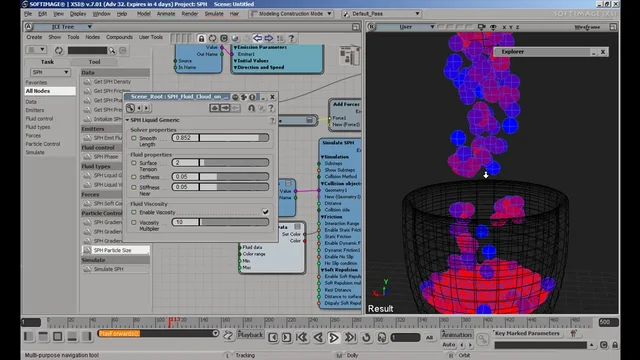This screenshot has width=640, height=360.
Task: Select SPH Particle Size node
Action: tap(116, 250)
